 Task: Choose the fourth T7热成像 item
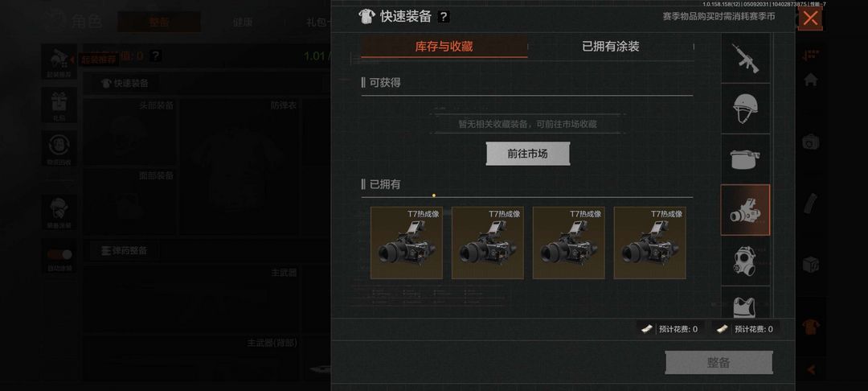click(x=650, y=243)
